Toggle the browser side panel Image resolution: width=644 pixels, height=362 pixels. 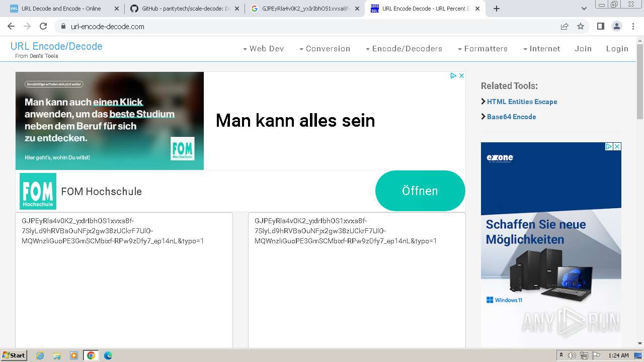(600, 26)
